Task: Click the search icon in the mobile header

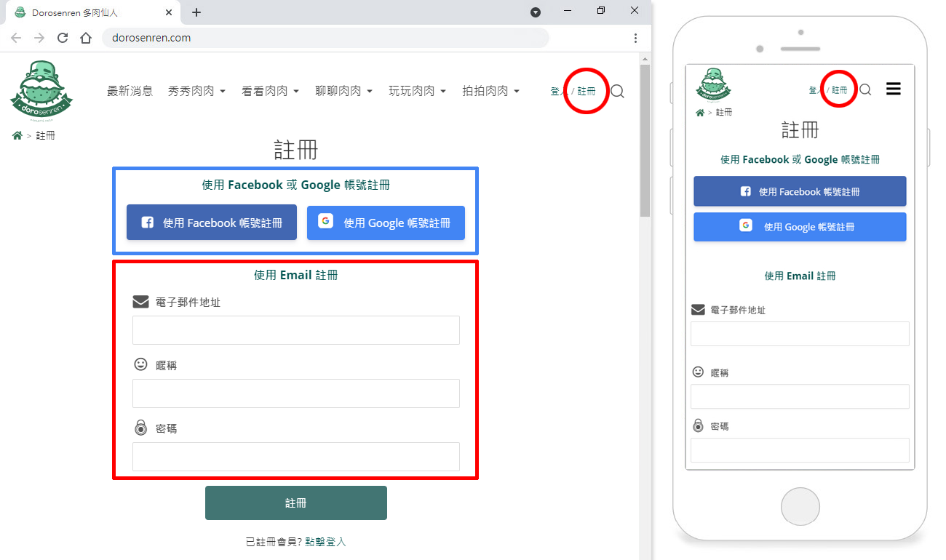Action: 865,89
